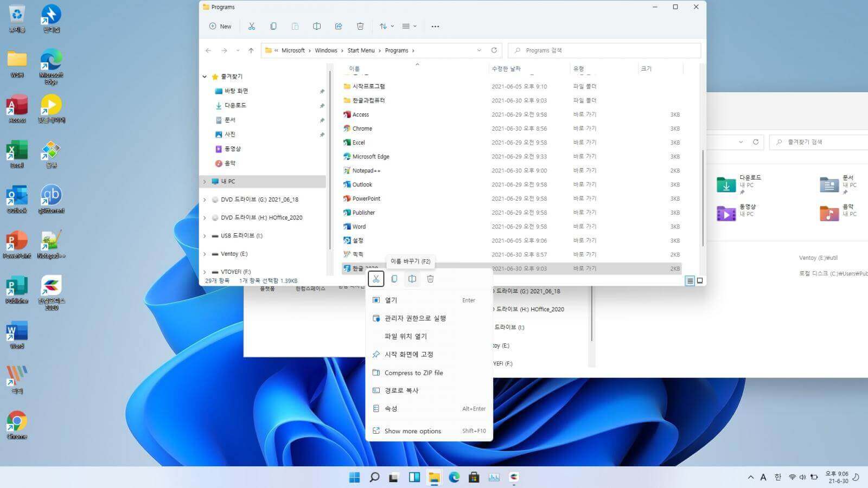Click the Microsoft breadcrumb segment
The width and height of the screenshot is (868, 488).
pos(293,50)
